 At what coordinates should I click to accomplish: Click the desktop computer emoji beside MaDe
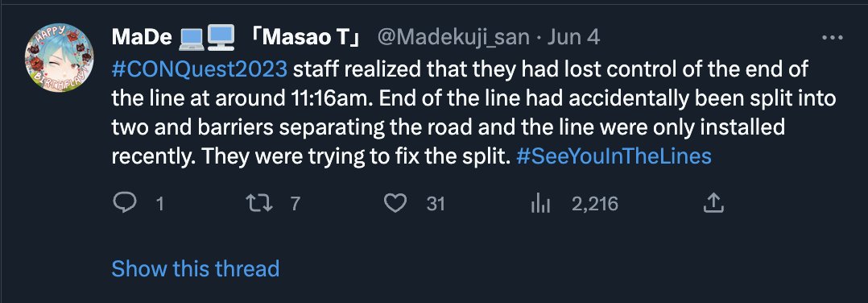(x=221, y=36)
